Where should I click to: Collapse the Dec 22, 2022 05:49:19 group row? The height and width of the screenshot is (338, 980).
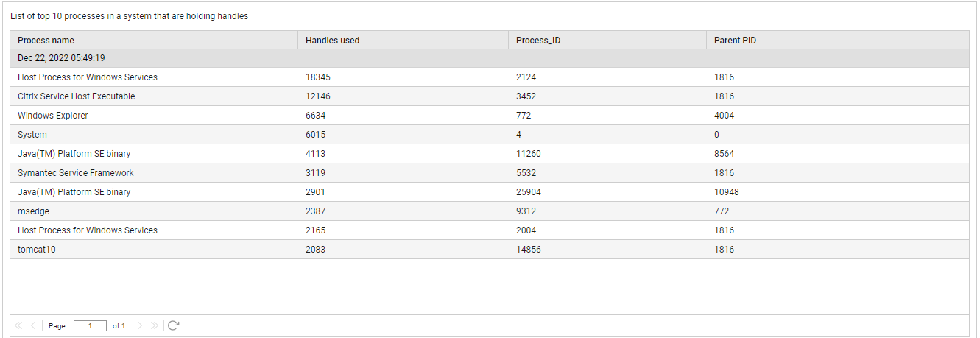pyautogui.click(x=490, y=58)
